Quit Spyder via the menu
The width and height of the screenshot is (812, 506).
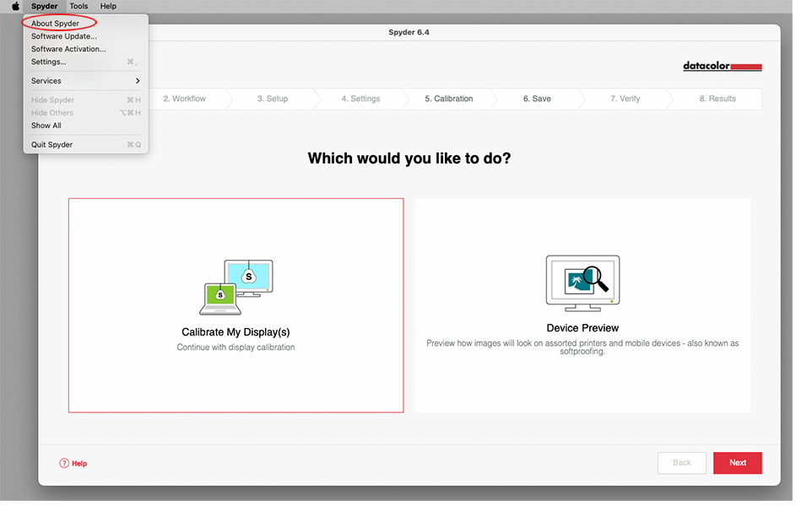[x=52, y=145]
